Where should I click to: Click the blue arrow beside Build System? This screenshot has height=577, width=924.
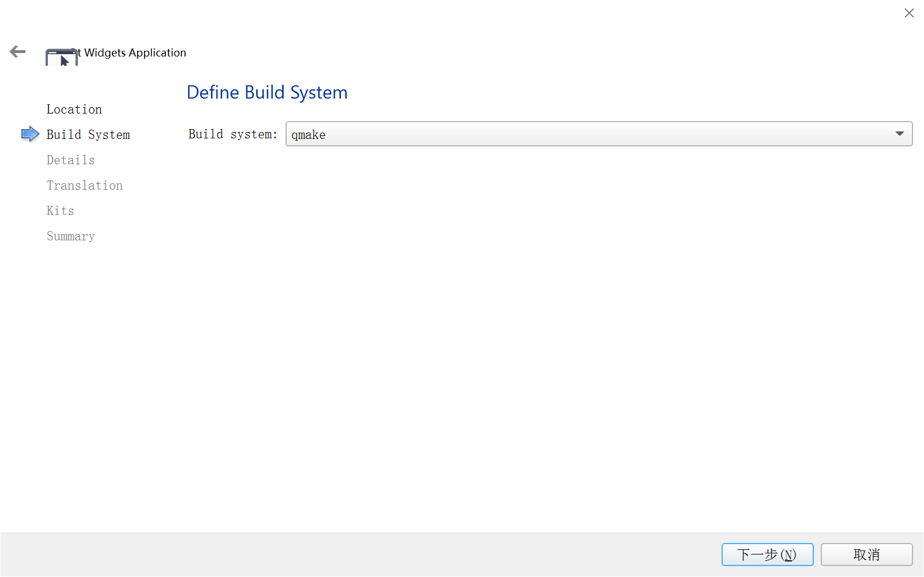tap(30, 134)
